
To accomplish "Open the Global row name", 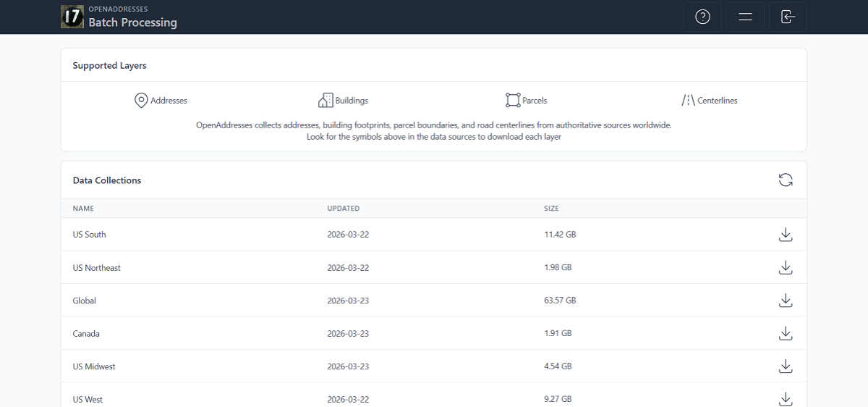I will (85, 301).
